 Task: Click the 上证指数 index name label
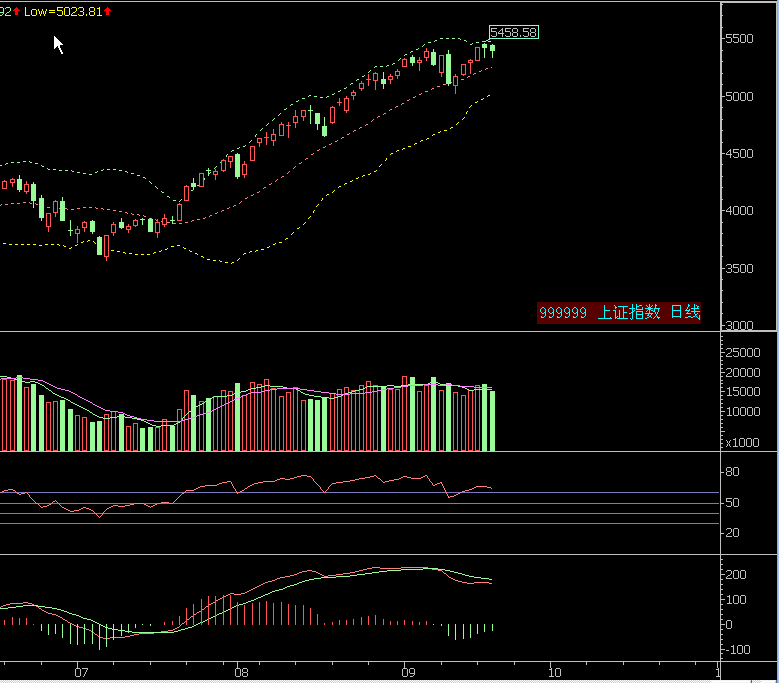628,312
